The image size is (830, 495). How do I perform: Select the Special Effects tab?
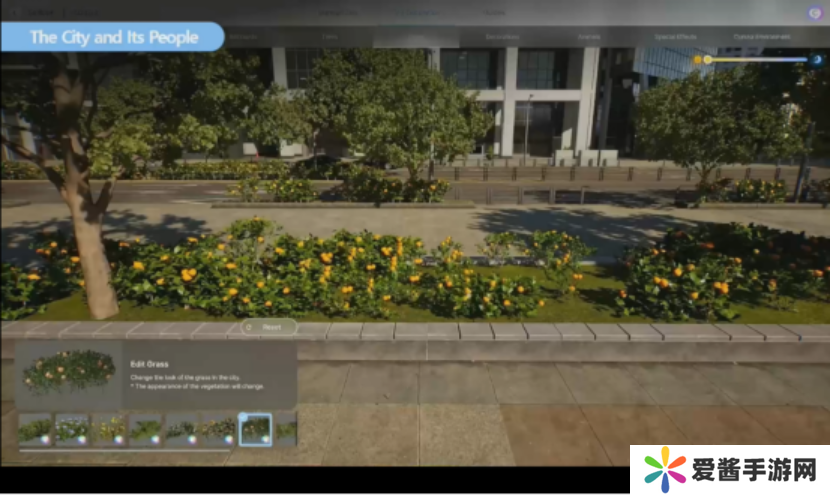coord(676,36)
